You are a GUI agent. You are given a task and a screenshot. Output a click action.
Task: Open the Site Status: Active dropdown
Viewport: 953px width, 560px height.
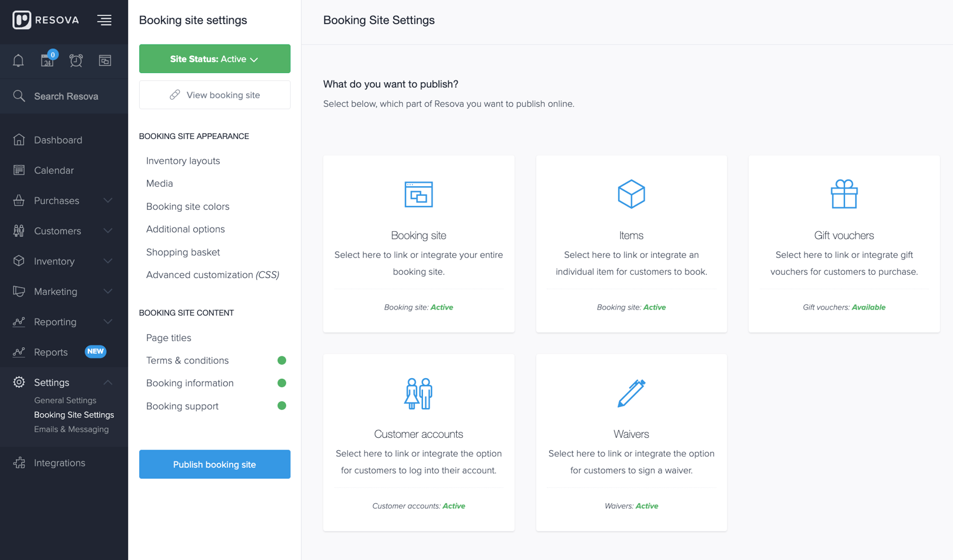215,59
